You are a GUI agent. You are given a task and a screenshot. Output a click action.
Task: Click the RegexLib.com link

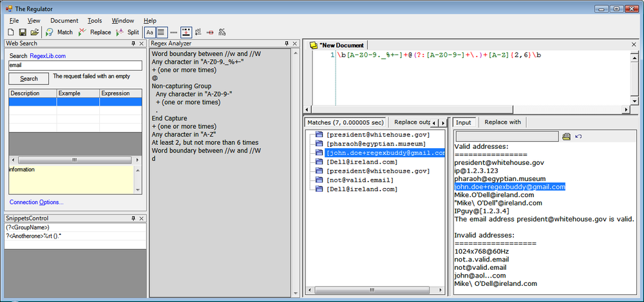48,56
